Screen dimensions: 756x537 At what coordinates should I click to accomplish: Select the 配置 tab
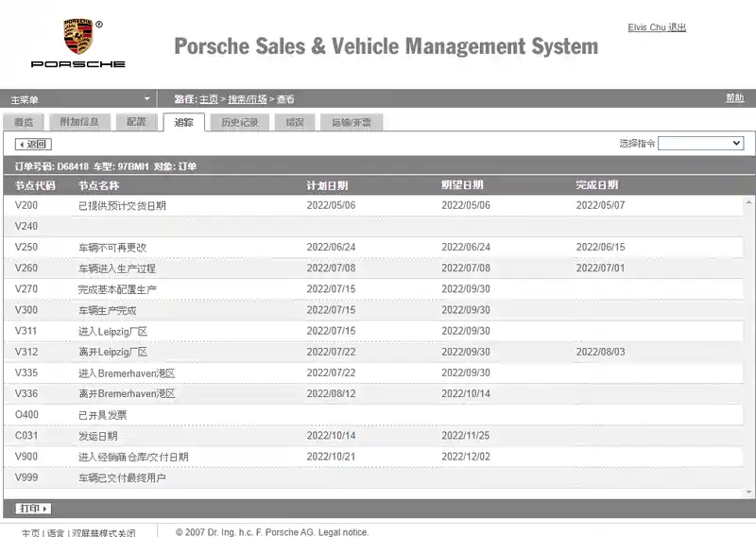136,122
